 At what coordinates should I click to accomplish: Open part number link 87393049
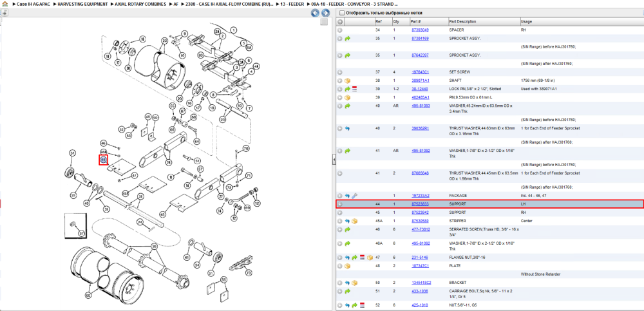420,30
